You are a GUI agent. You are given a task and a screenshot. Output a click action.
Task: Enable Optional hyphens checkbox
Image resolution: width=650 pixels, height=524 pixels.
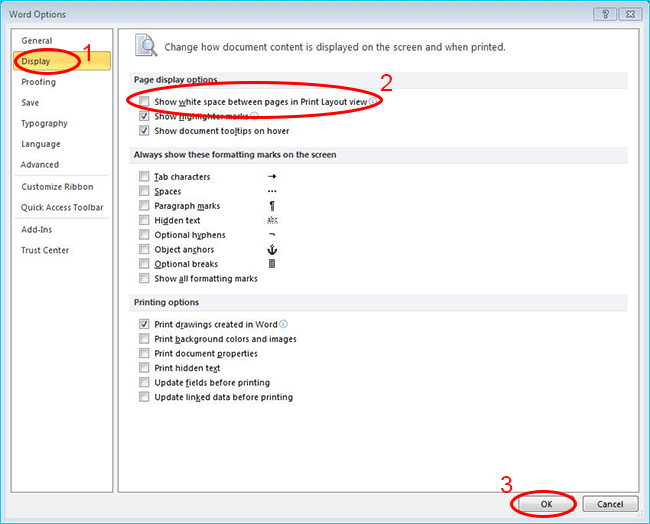144,235
